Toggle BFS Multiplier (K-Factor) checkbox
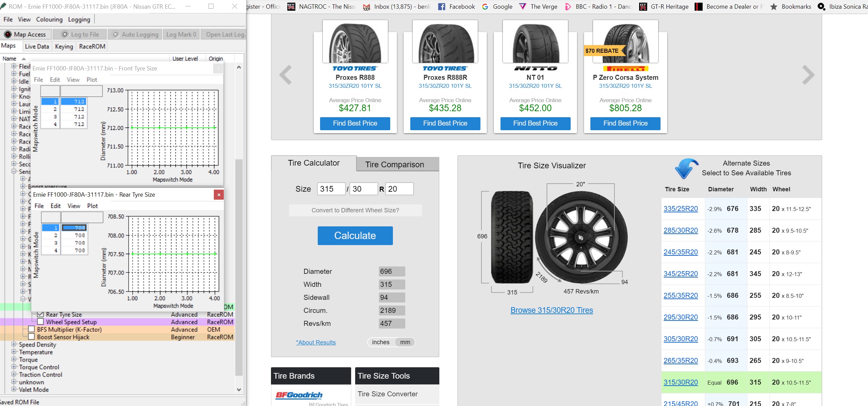 point(31,329)
